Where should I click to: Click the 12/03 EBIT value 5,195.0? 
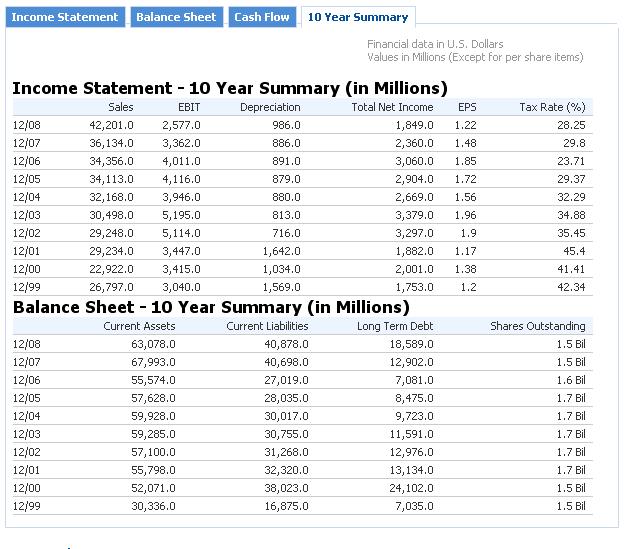[181, 215]
